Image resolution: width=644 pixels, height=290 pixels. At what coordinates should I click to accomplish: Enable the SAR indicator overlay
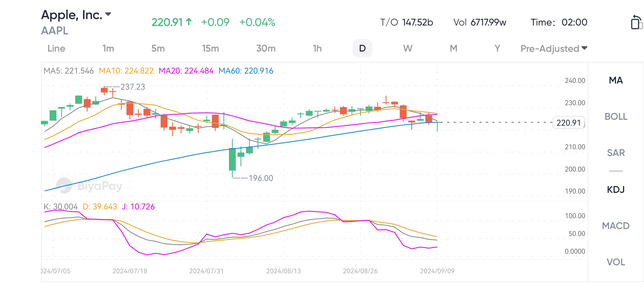[616, 153]
